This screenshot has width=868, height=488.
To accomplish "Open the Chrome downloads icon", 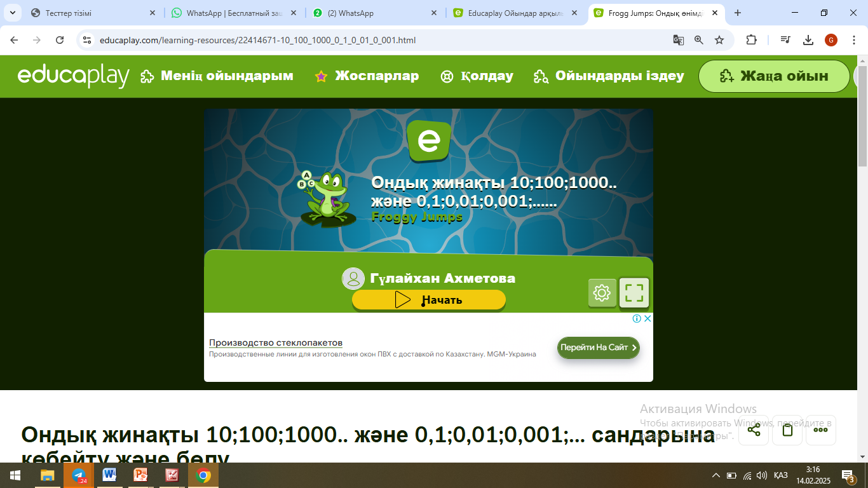I will (808, 40).
